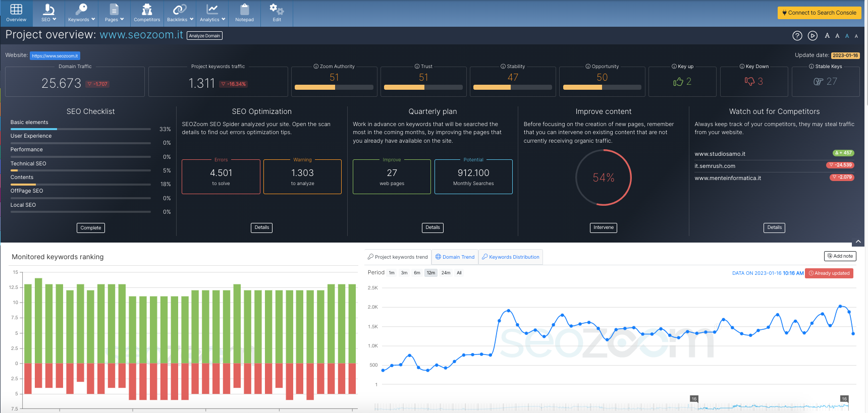The width and height of the screenshot is (868, 413).
Task: Click the Opportunity progress bar
Action: tap(602, 87)
